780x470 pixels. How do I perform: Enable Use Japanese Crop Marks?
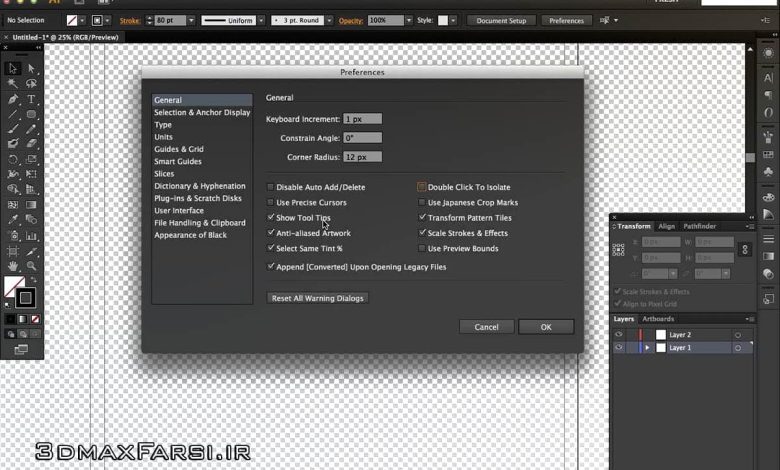click(x=422, y=202)
